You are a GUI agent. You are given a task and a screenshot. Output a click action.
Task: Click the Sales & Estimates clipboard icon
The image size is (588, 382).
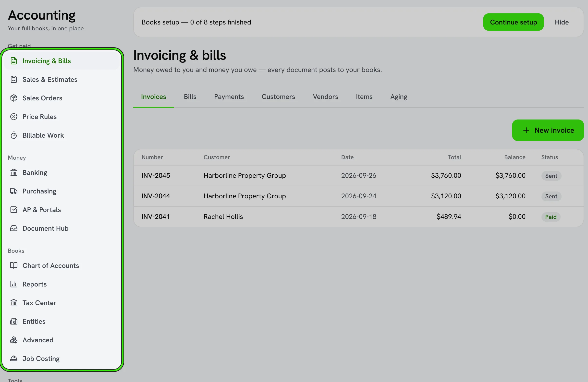coord(14,80)
